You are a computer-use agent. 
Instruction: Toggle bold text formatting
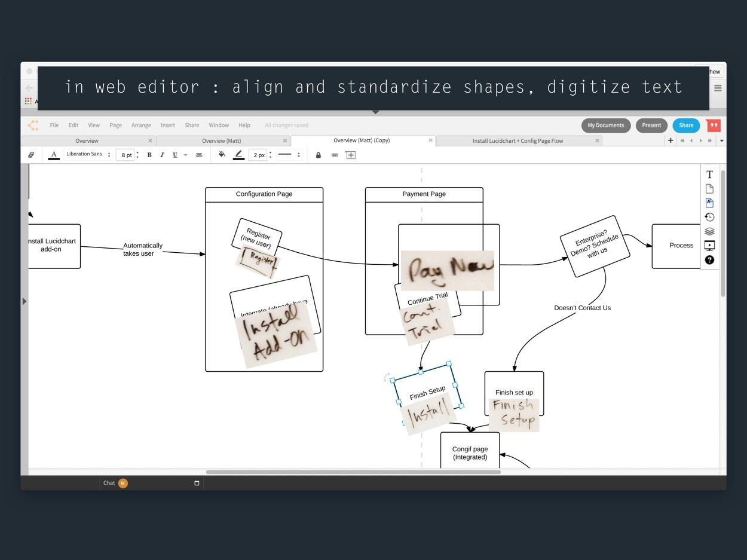(149, 155)
